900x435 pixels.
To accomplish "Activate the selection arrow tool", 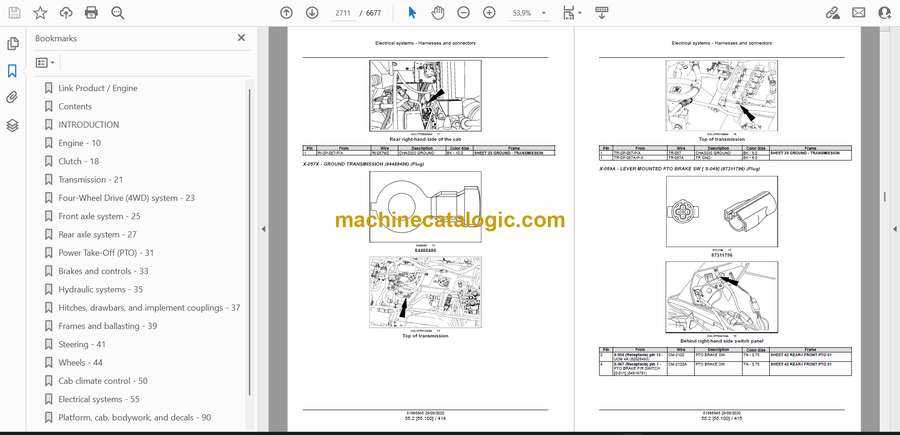I will (412, 13).
